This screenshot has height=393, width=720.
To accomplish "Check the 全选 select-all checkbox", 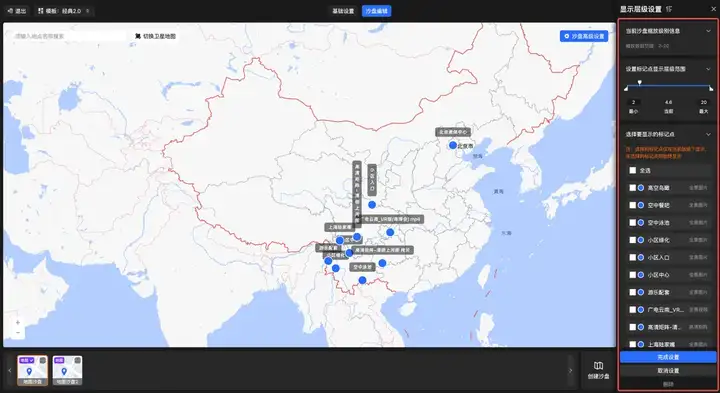I will point(633,170).
